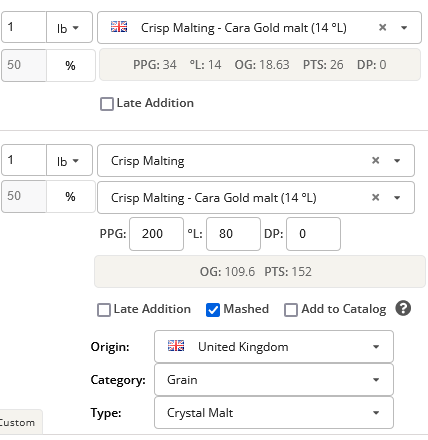Screen dimensions: 428x440
Task: Open the second Cara Gold malt dropdown arrow
Action: click(x=397, y=198)
